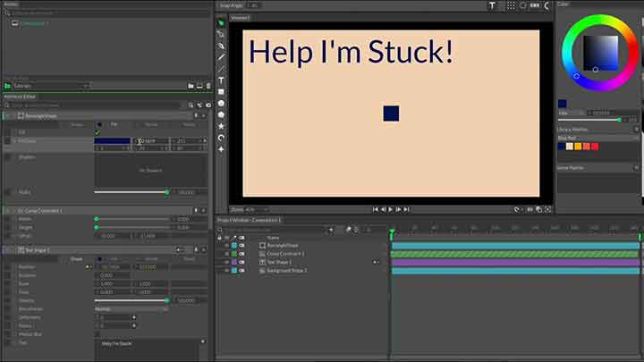Screen dimensions: 644x362
Task: Toggle the dotted grid icon in top bar
Action: pos(511,5)
